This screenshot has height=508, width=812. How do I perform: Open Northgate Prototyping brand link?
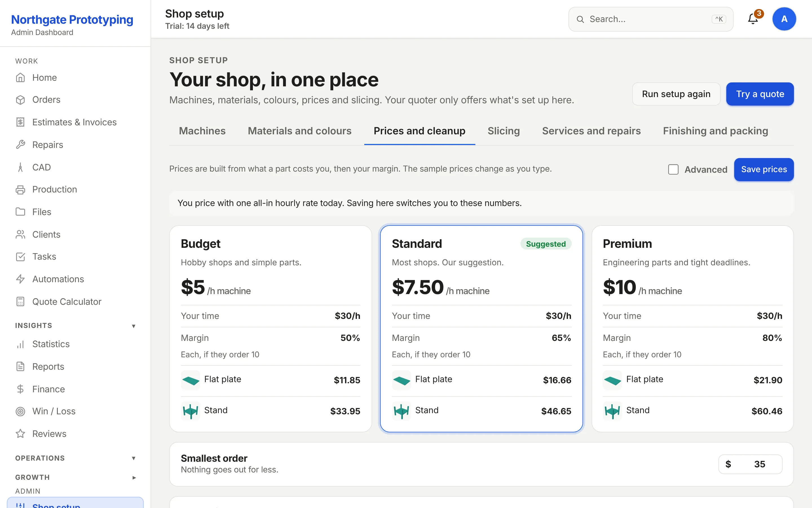(x=72, y=20)
